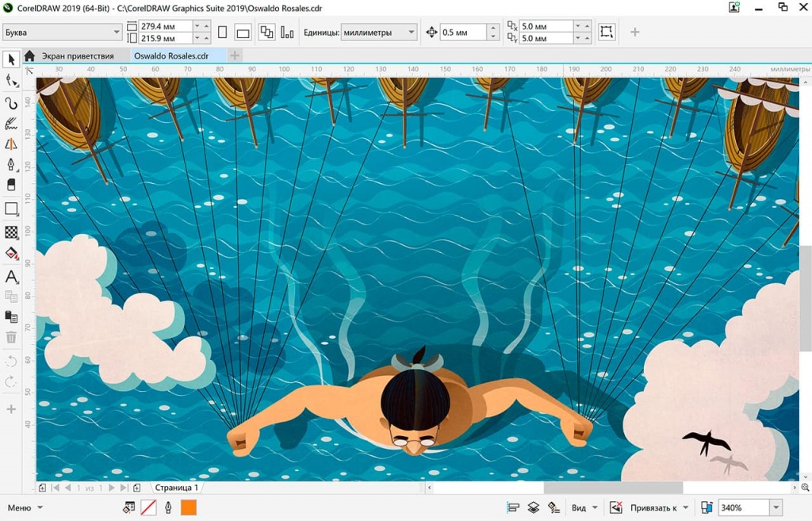Click the fill-list properties icon beside Вид
Viewport: 812px width, 521px height.
tap(553, 508)
